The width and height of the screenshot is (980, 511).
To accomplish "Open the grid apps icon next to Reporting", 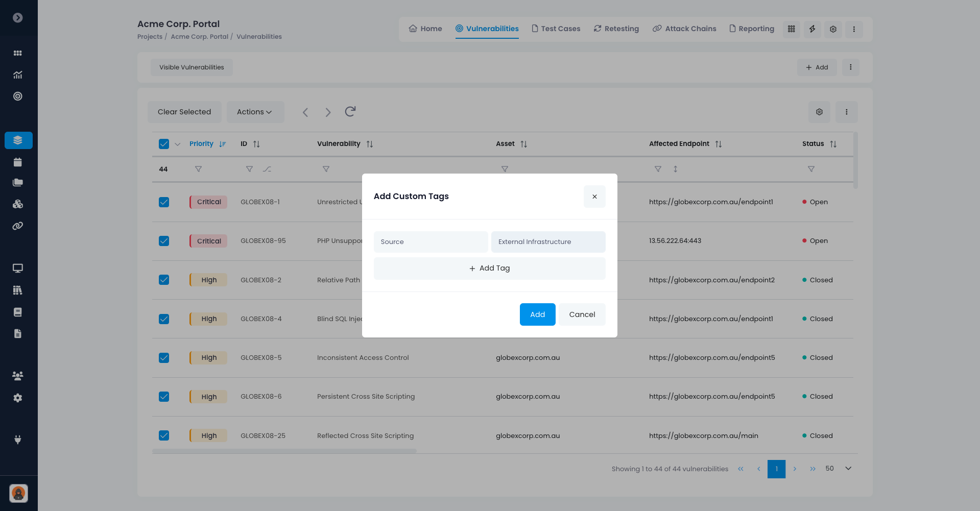I will pyautogui.click(x=791, y=29).
